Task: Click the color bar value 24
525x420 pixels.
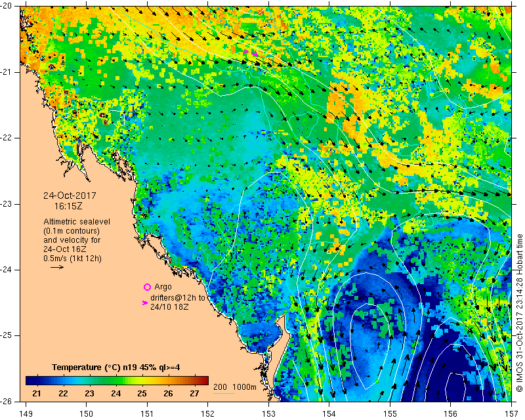Action: click(116, 394)
